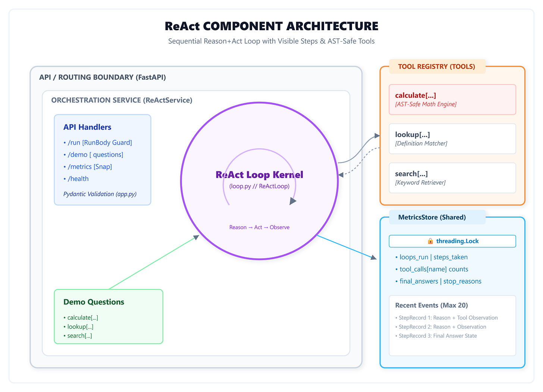Click StepRecord 2: Reason + Observation

tap(441, 327)
